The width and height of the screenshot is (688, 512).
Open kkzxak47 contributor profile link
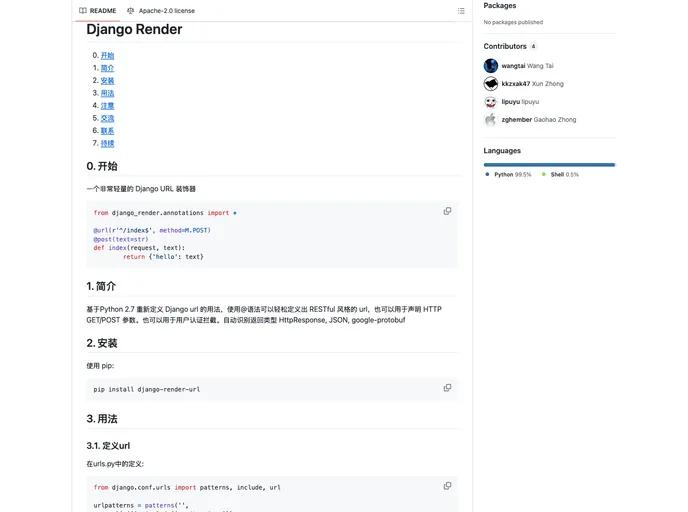[532, 84]
